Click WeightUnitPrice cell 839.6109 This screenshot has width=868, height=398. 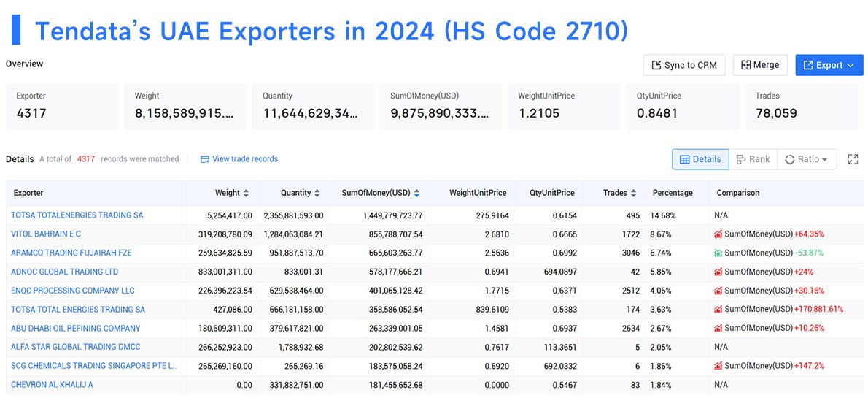492,310
